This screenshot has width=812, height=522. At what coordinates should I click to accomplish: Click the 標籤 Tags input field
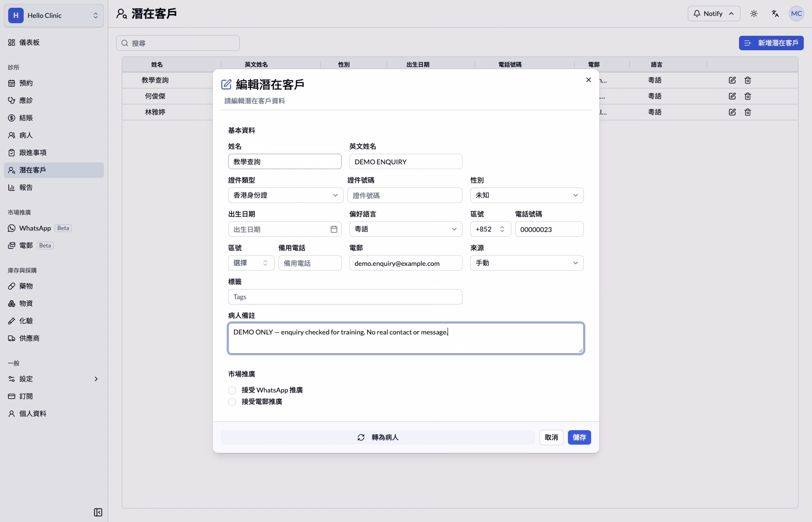(x=345, y=297)
